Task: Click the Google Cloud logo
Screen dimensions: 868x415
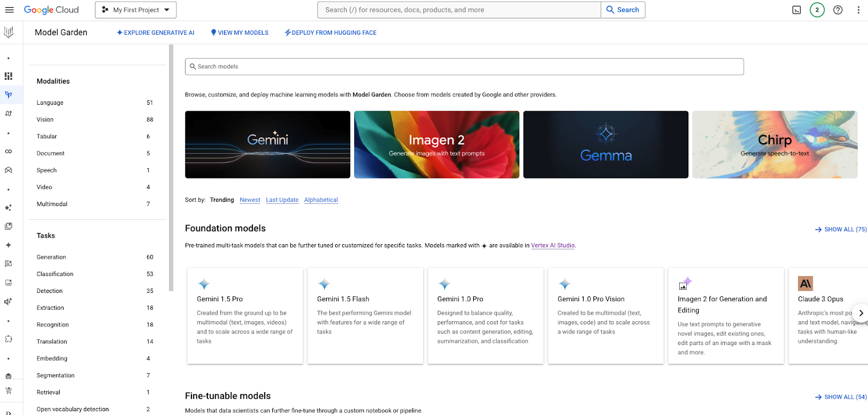Action: click(x=52, y=10)
